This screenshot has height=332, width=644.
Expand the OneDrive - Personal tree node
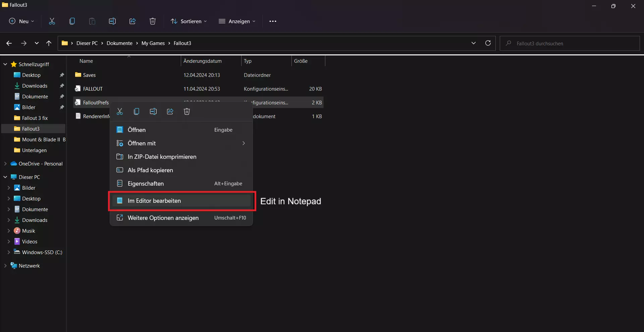click(5, 163)
